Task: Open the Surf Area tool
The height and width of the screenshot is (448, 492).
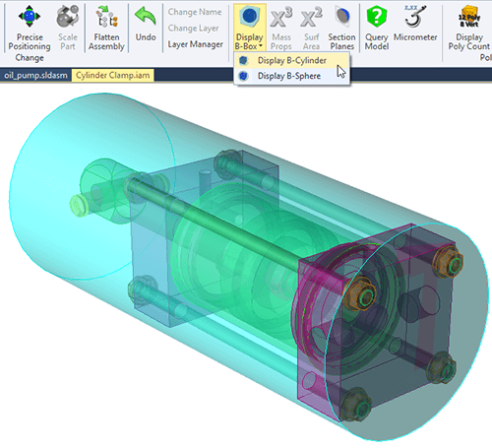Action: tap(311, 28)
